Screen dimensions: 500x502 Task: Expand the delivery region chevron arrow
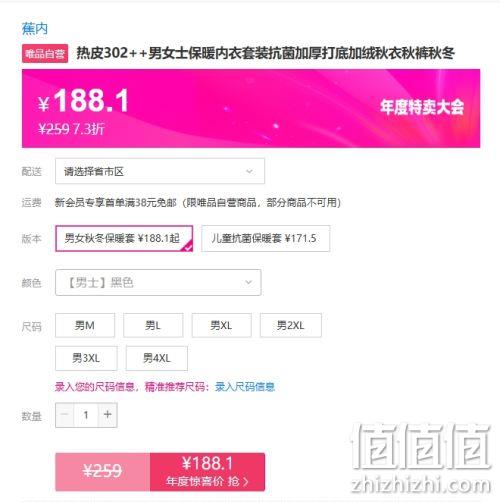[249, 171]
